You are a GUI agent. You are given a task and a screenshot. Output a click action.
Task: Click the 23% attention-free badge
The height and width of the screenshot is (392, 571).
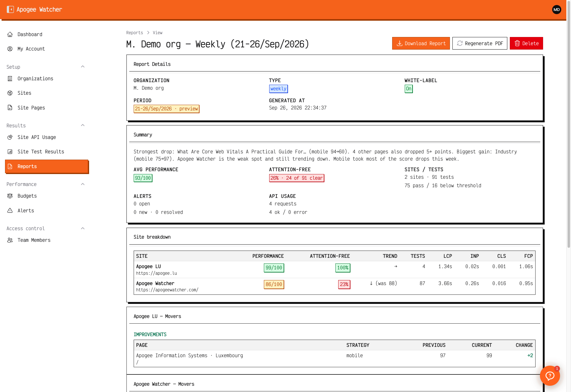344,284
